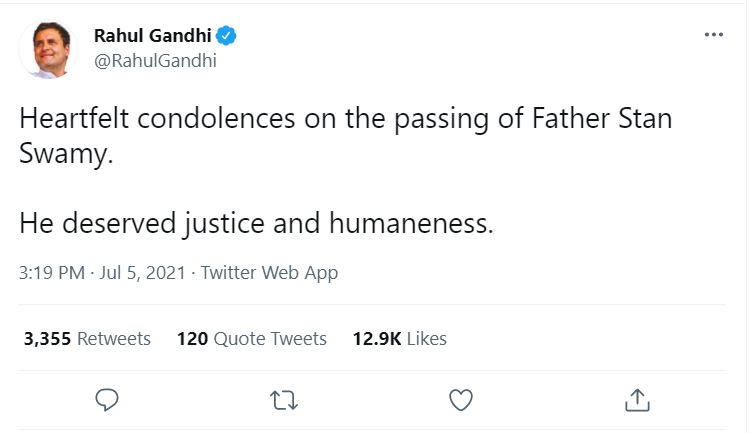The width and height of the screenshot is (750, 433).
Task: Click the display name Rahul Gandhi
Action: point(151,37)
